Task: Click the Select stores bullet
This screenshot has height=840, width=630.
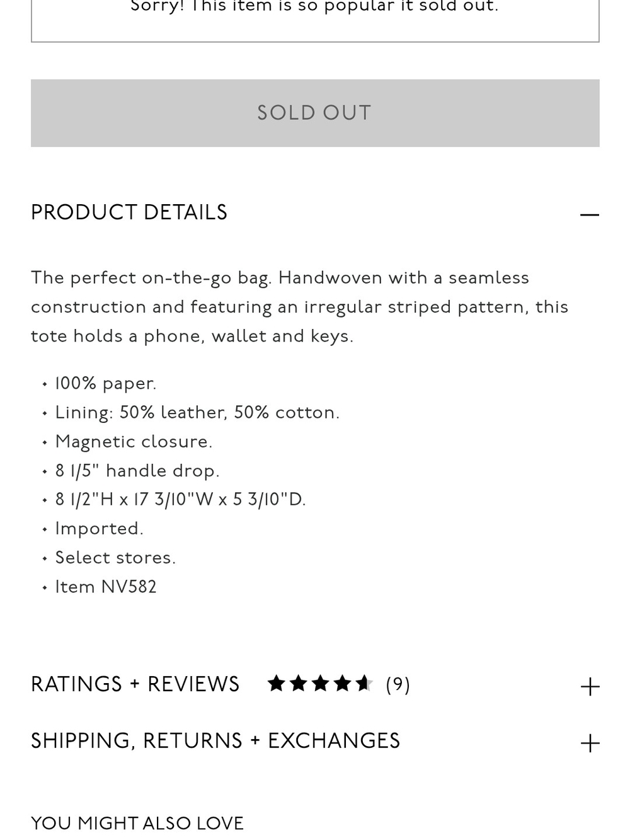Action: [x=115, y=558]
